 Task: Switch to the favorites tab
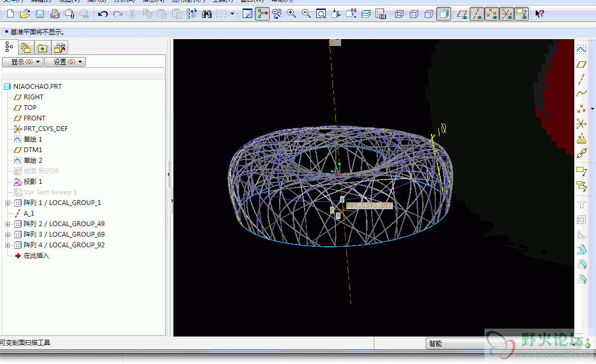(42, 48)
